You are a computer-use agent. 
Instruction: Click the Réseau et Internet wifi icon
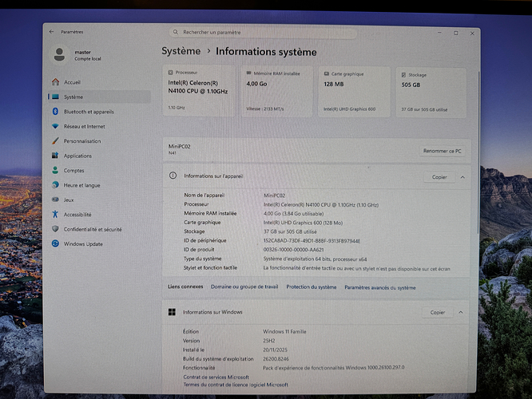click(55, 126)
